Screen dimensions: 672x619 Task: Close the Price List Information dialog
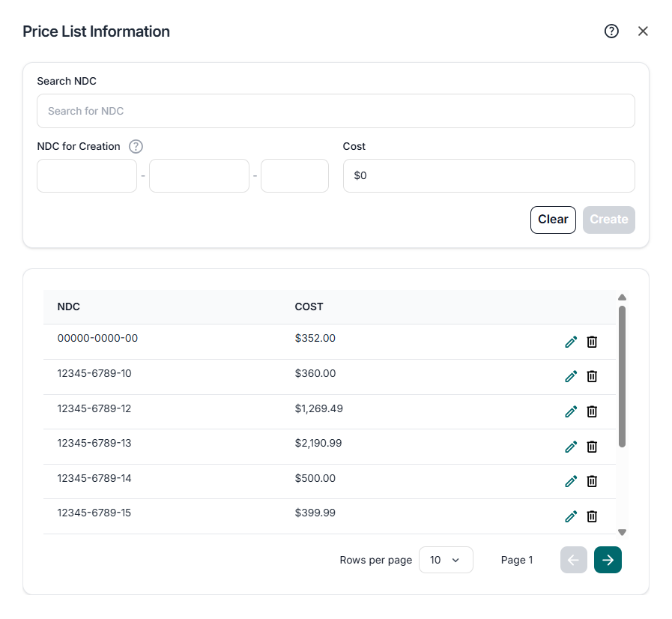click(643, 31)
